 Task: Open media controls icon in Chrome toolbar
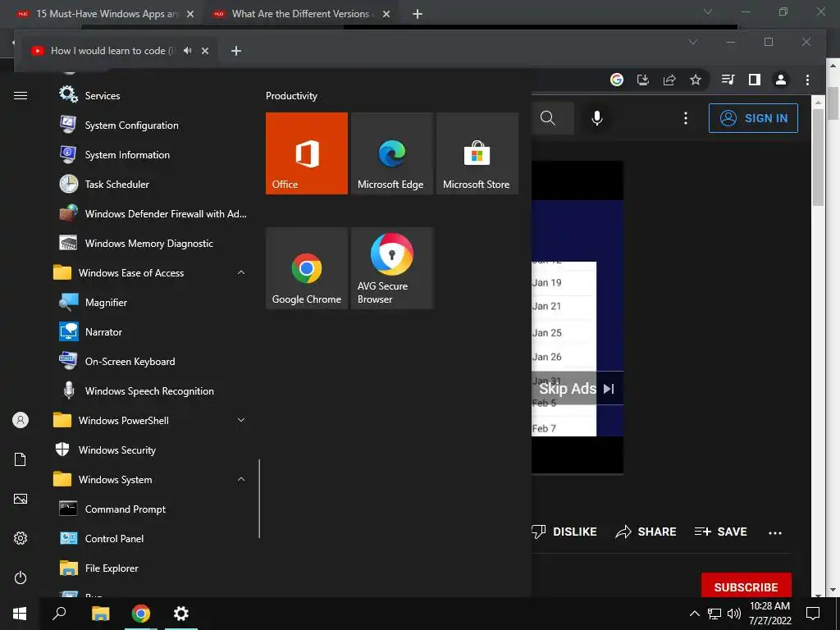coord(728,80)
